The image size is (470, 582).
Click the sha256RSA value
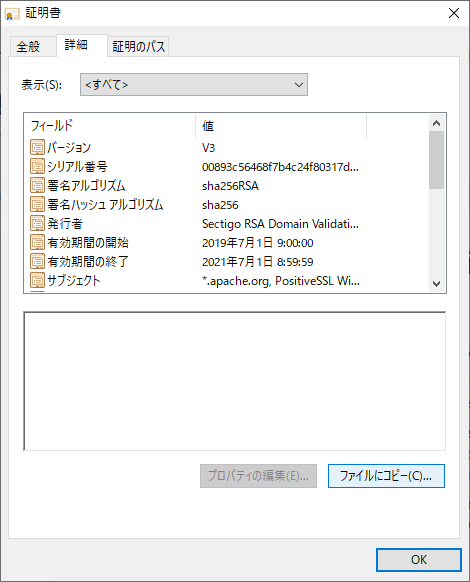[230, 186]
